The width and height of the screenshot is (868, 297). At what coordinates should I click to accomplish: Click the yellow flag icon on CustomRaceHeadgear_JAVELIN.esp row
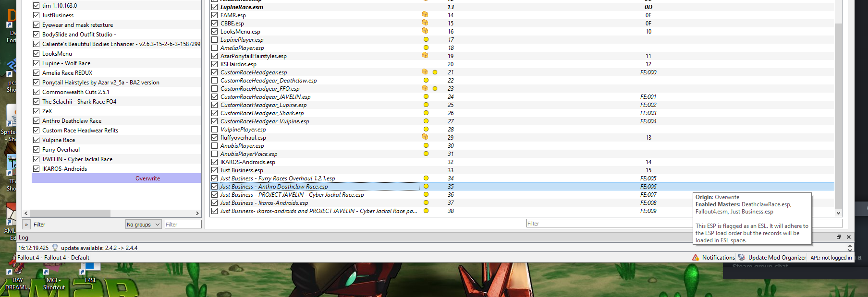(426, 96)
